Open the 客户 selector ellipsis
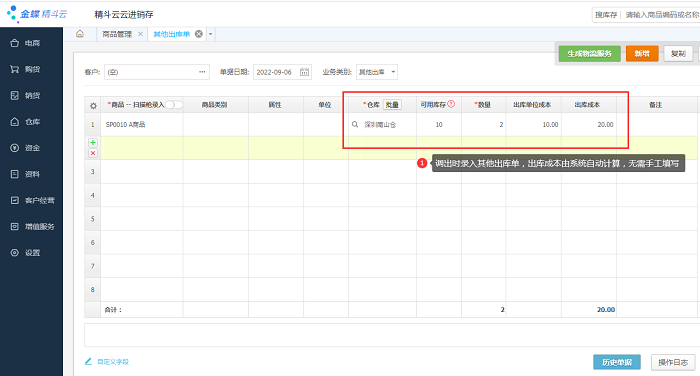This screenshot has width=700, height=376. [x=202, y=72]
